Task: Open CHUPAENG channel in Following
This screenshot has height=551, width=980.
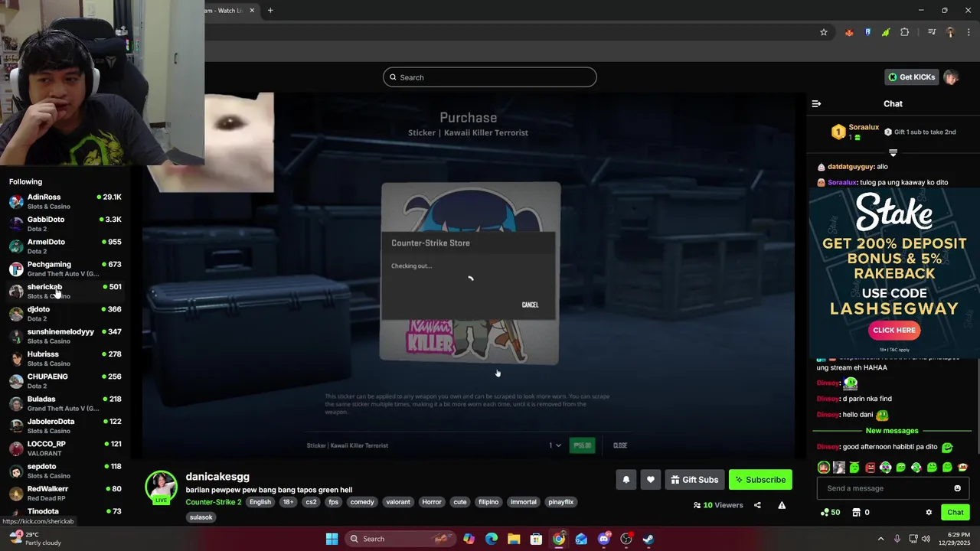Action: 65,381
